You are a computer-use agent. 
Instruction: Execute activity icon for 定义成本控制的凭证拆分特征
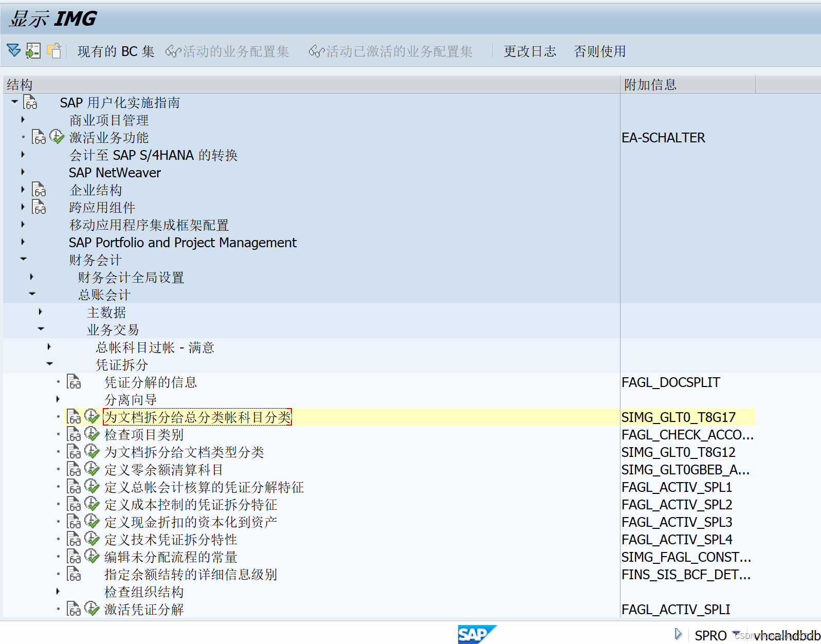92,504
